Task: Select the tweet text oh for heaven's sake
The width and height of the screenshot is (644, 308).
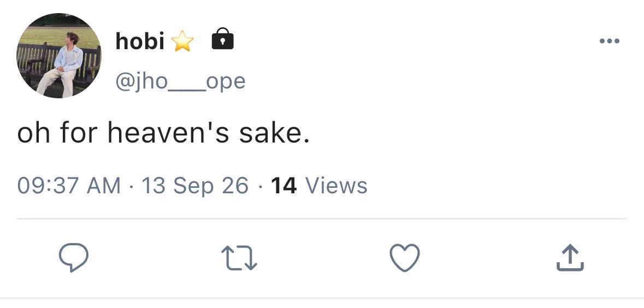Action: tap(163, 133)
